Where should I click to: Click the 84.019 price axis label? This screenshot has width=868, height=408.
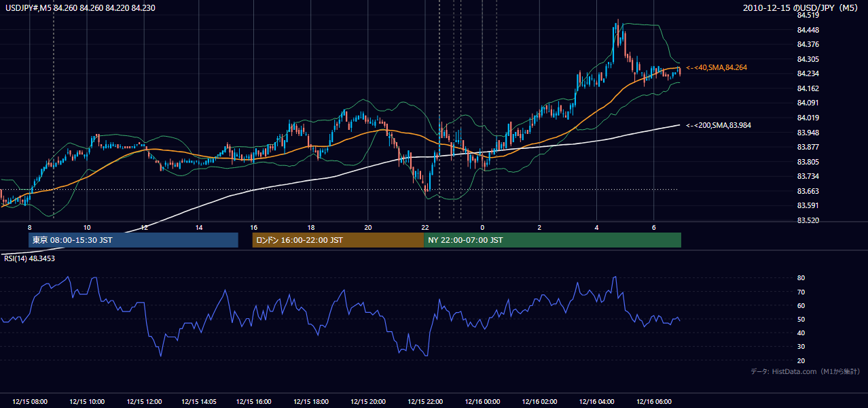[808, 118]
